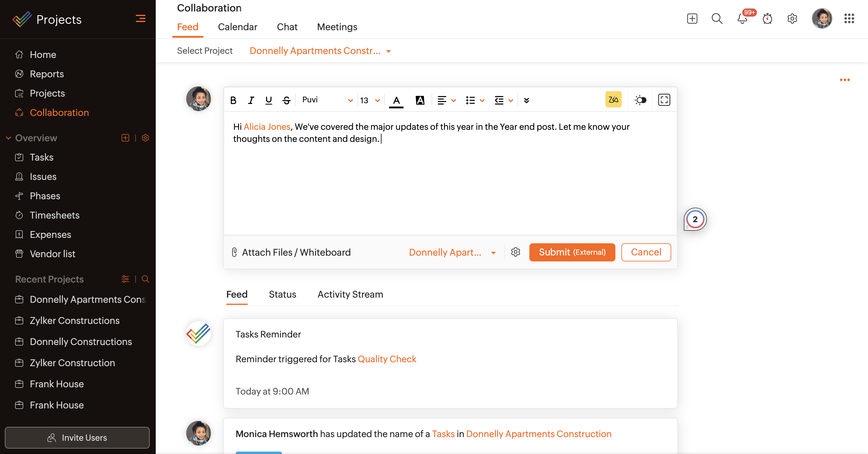Switch to the Calendar tab
Viewport: 868px width, 454px height.
(237, 27)
